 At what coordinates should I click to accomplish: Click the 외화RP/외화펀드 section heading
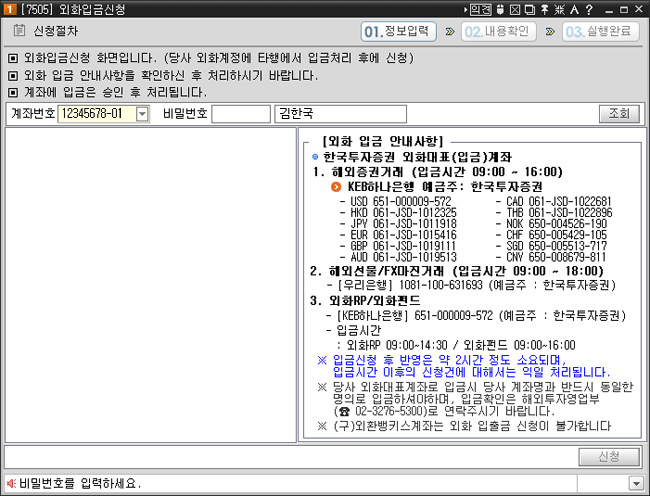[365, 300]
